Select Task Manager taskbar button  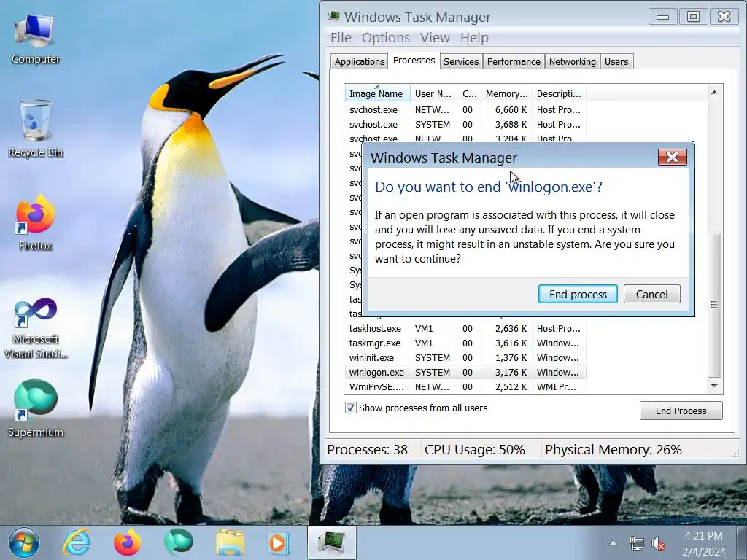coord(332,542)
